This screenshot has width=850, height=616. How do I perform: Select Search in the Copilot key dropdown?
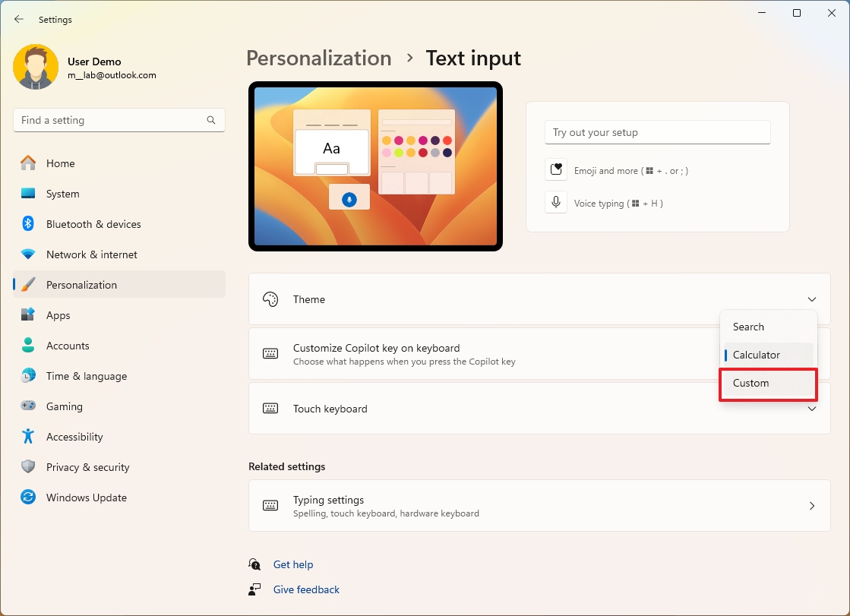tap(768, 327)
